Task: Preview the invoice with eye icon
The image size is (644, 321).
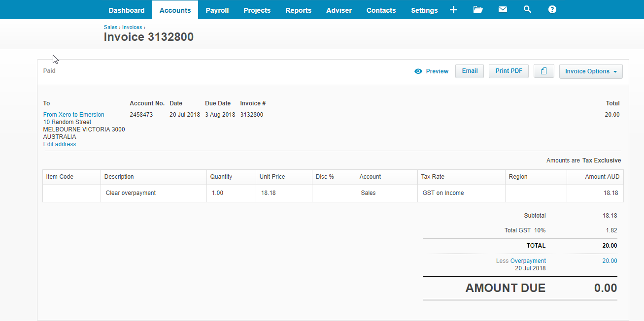Action: (x=432, y=71)
